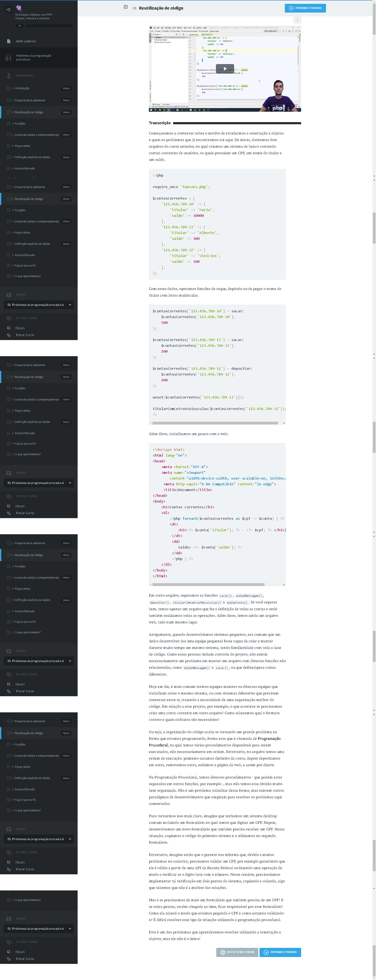Image resolution: width=376 pixels, height=980 pixels.
Task: Open the Introdução activity
Action: [22, 88]
